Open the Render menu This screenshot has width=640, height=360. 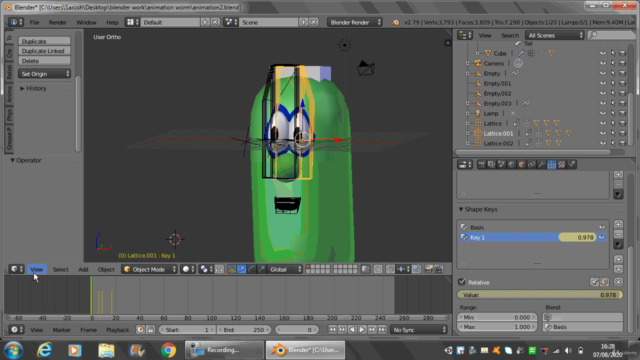[x=58, y=22]
